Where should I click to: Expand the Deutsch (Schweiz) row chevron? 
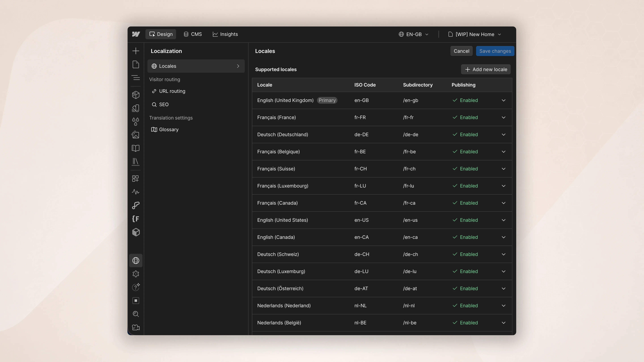point(503,254)
